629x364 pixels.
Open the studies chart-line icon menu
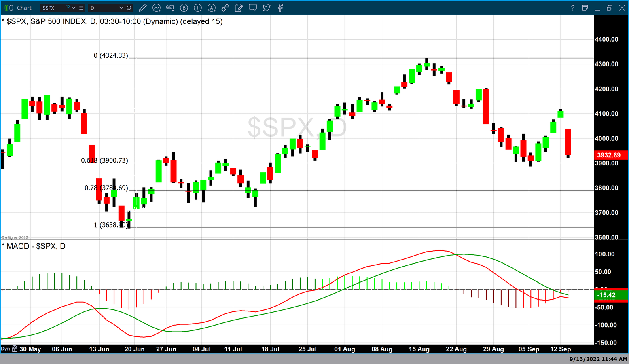click(x=157, y=8)
